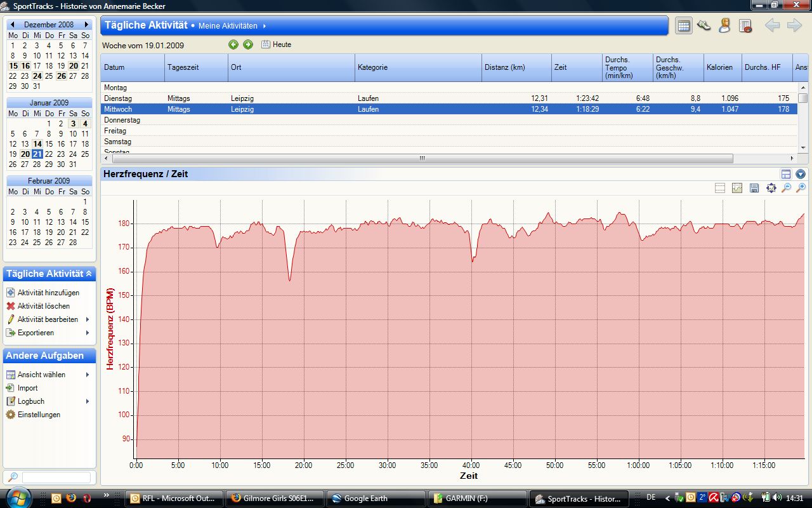812x508 pixels.
Task: Collapse the Tägliche Aktivität sidebar panel
Action: point(89,274)
